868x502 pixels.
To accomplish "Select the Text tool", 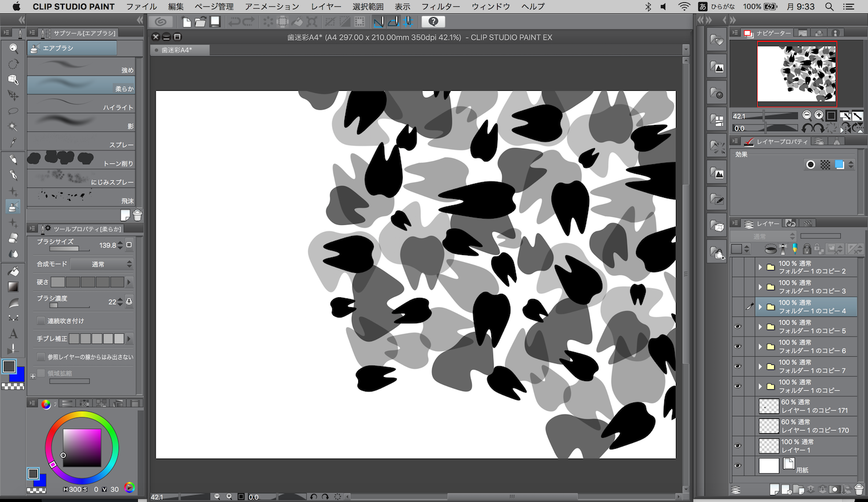I will coord(13,334).
